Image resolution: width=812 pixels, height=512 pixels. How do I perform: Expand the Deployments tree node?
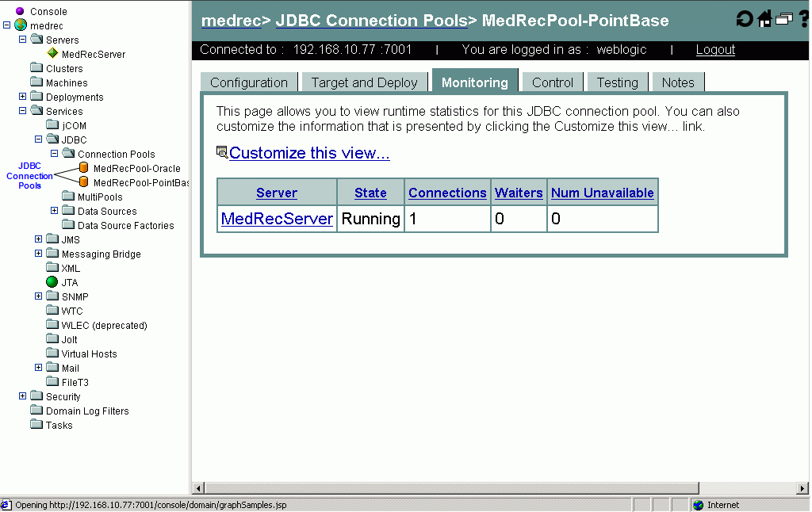click(23, 96)
